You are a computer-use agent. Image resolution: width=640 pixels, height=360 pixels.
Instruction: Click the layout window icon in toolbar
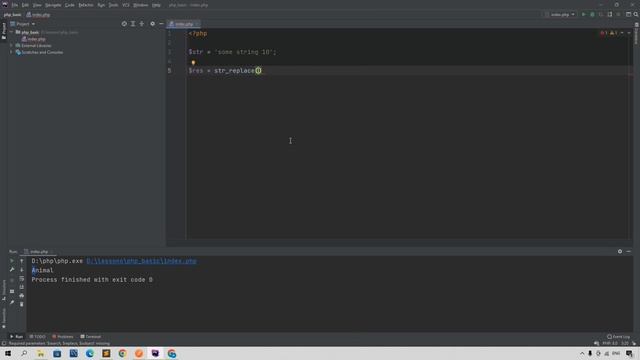pos(629,14)
